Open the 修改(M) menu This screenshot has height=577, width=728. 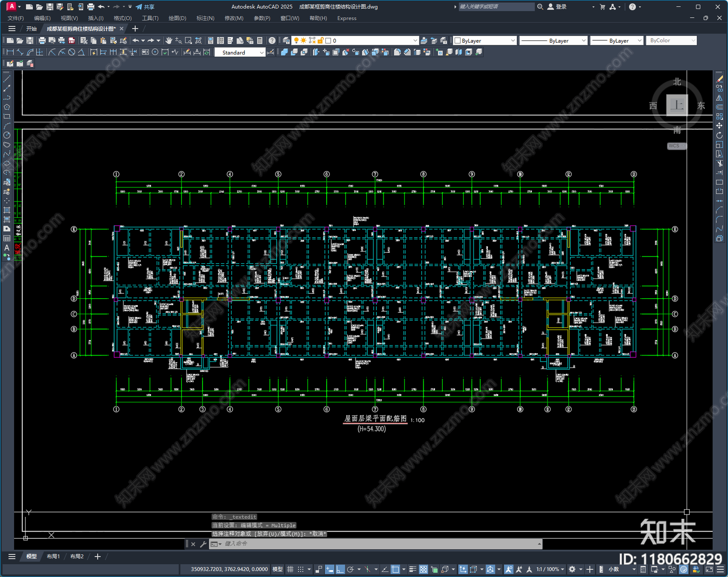coord(234,18)
